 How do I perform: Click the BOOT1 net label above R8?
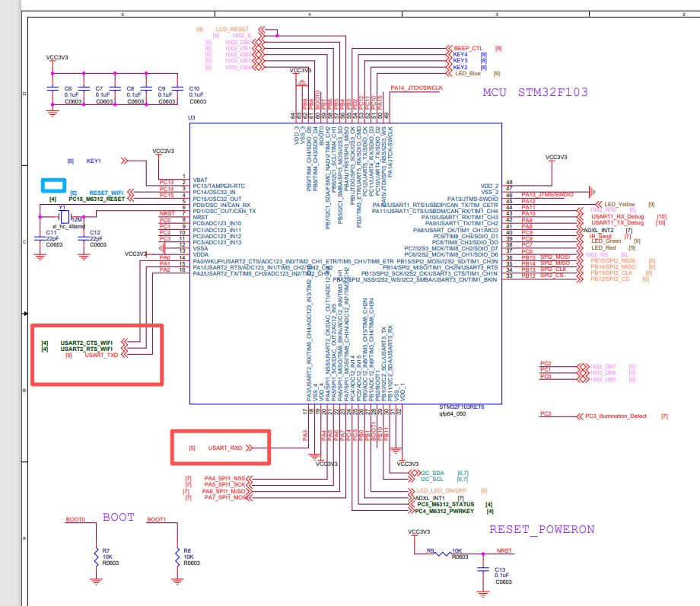coord(156,519)
